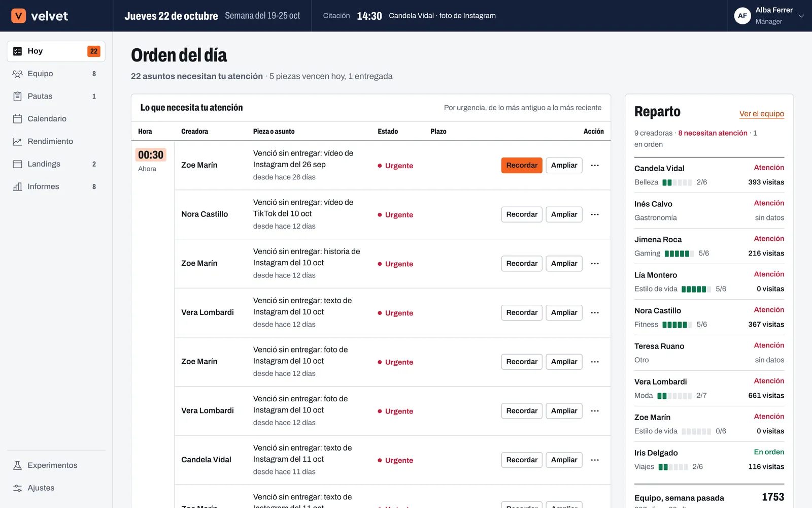Click Ampliar for Nora Castillo TikTok video
Viewport: 812px width, 508px height.
[x=564, y=214]
